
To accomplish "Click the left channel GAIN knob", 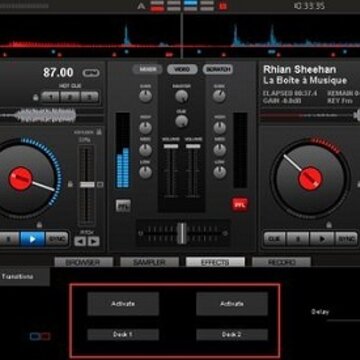I will pyautogui.click(x=145, y=96).
